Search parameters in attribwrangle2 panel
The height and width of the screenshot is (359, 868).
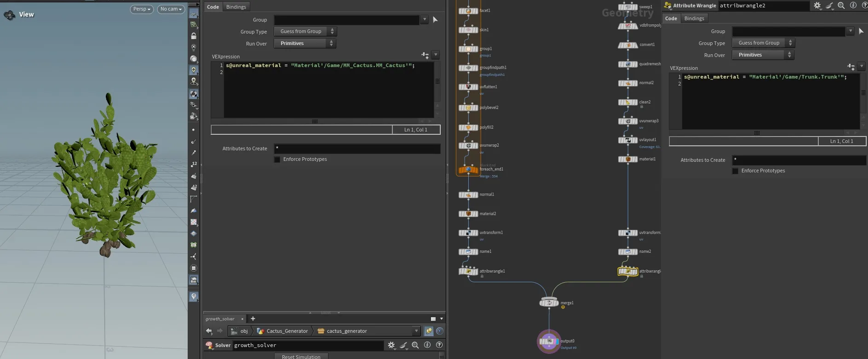coord(841,6)
